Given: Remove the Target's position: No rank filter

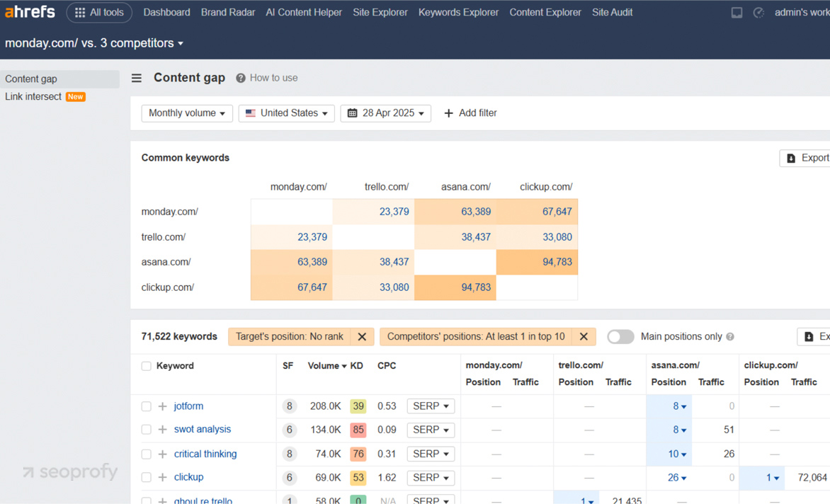Looking at the screenshot, I should 362,337.
